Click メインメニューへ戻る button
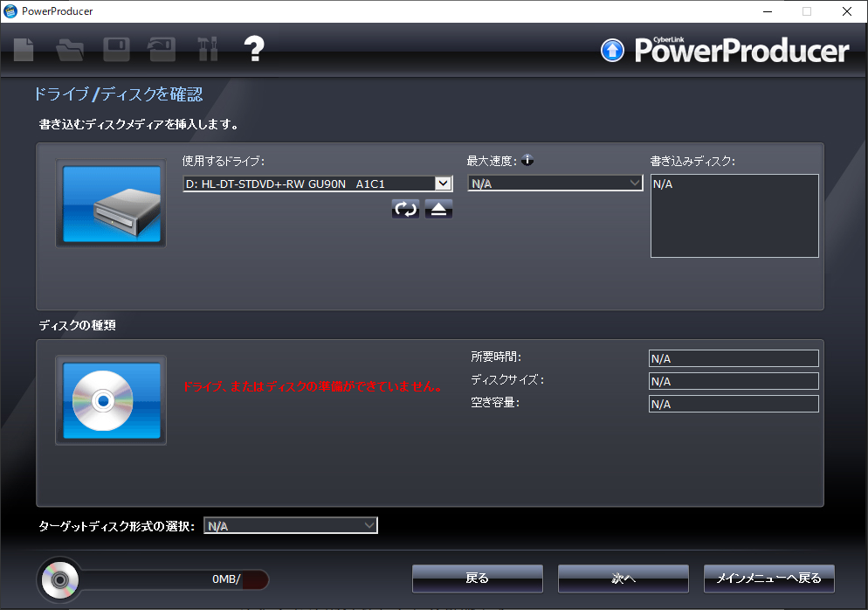Screen dimensions: 868x610 point(769,579)
